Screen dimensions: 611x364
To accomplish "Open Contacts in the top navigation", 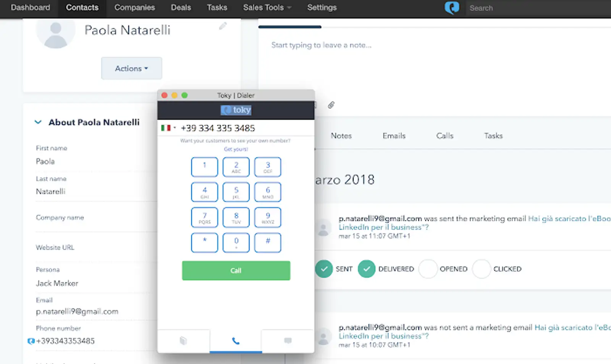I will 82,8.
